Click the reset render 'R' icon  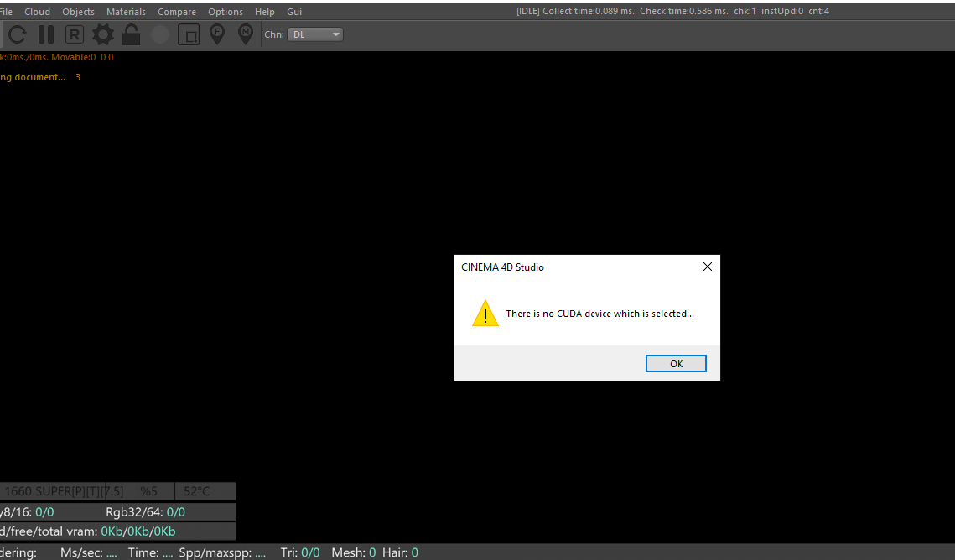tap(75, 34)
